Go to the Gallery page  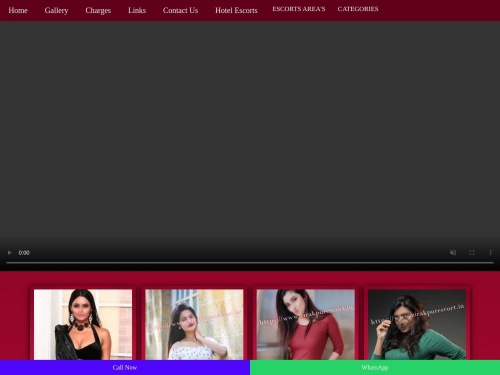pyautogui.click(x=56, y=10)
